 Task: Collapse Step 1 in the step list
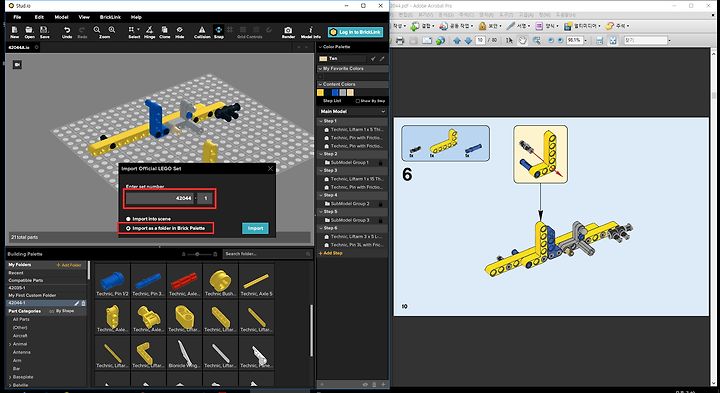pos(321,121)
